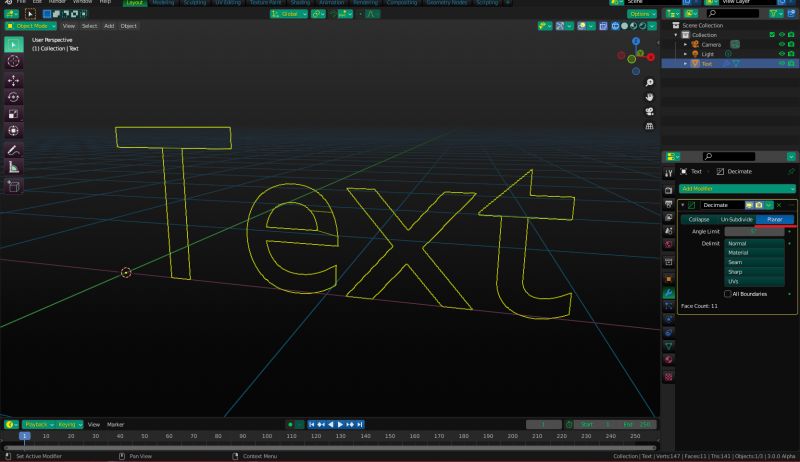This screenshot has width=800, height=462.
Task: Open the Object menu in viewport header
Action: [129, 26]
